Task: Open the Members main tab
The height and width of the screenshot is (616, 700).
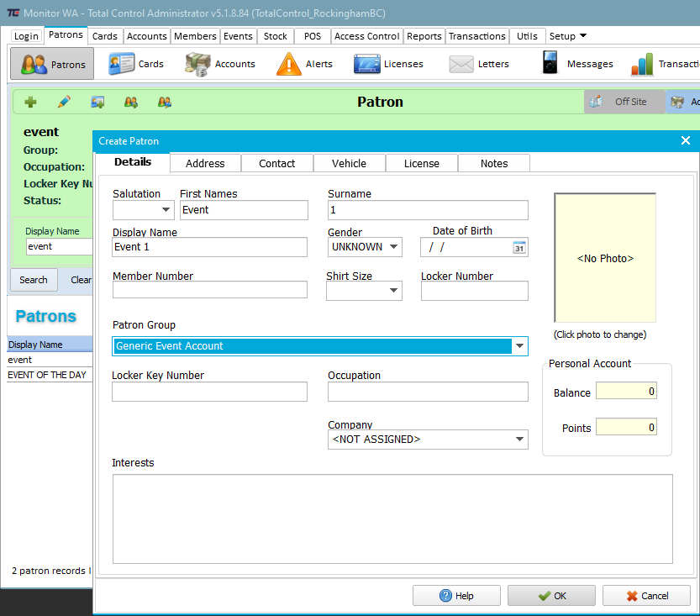Action: [195, 36]
